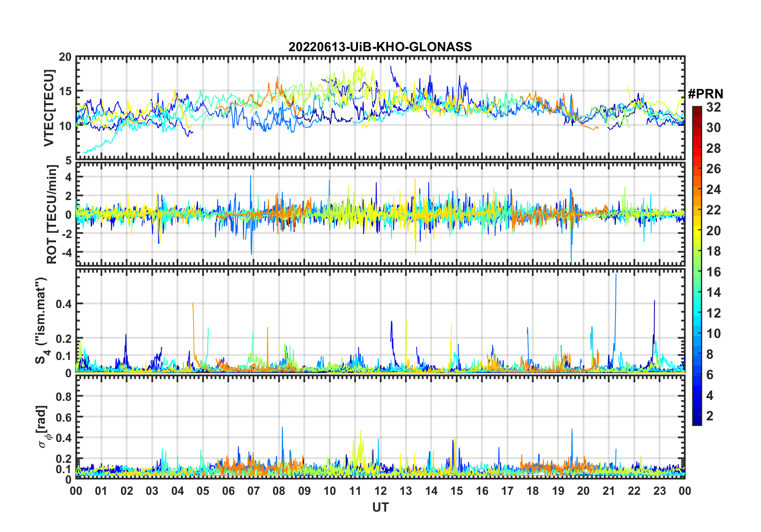Click the #PRN colorbar title
The height and width of the screenshot is (532, 761).
click(x=706, y=94)
